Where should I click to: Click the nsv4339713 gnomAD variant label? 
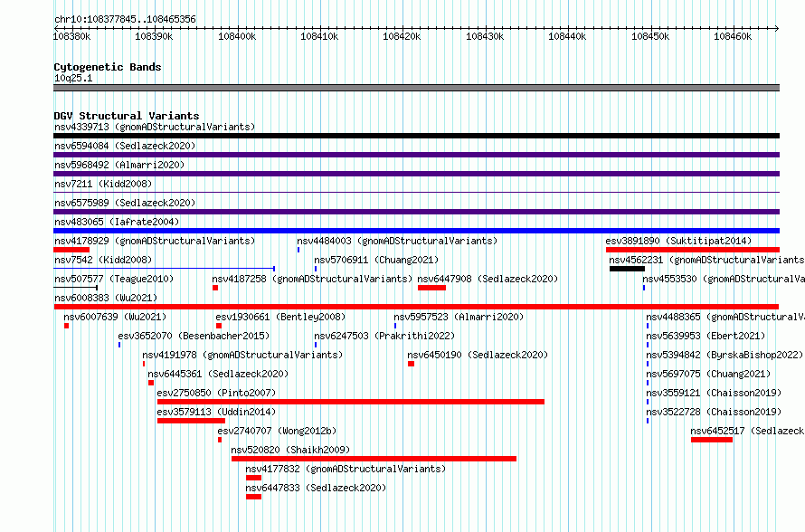click(155, 127)
